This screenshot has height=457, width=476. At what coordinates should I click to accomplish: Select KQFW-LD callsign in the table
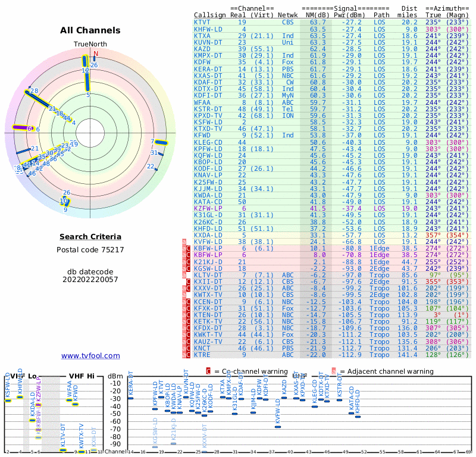point(208,155)
